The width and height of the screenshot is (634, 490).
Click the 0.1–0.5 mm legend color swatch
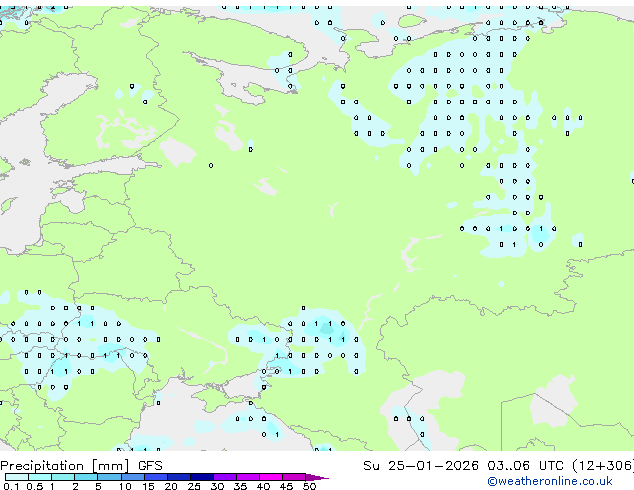pyautogui.click(x=17, y=477)
